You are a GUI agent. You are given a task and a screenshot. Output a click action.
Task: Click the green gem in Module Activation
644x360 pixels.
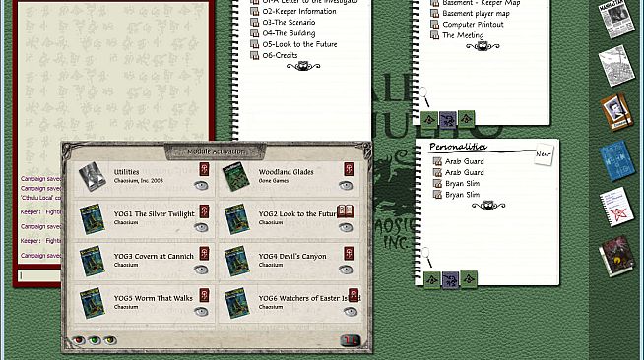(95, 340)
